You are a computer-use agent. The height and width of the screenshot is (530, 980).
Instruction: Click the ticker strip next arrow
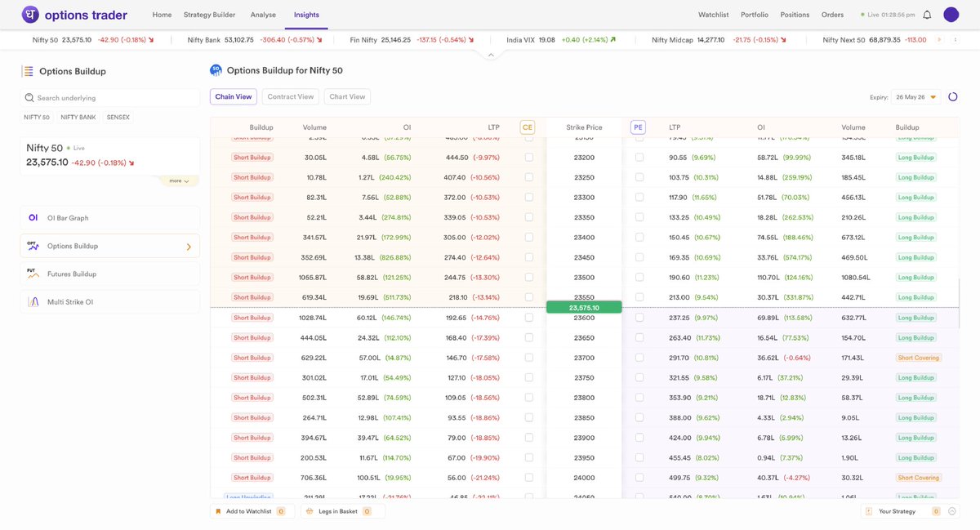tap(939, 39)
